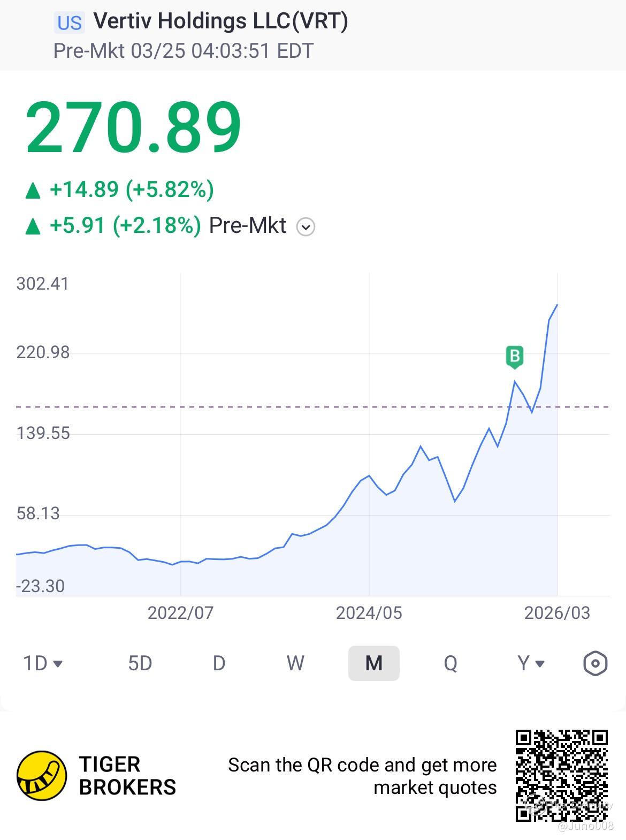Image resolution: width=626 pixels, height=840 pixels.
Task: Click the Tiger Brokers tiger logo
Action: coord(42,775)
